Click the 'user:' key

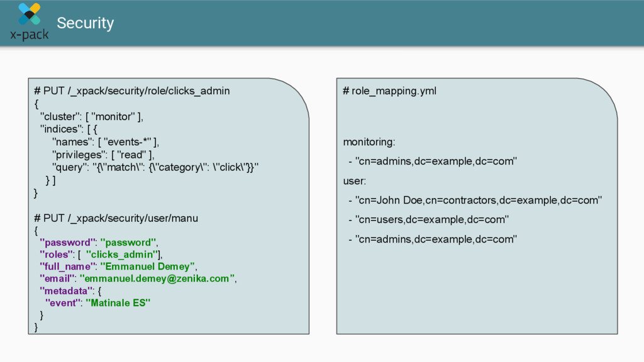pyautogui.click(x=355, y=181)
